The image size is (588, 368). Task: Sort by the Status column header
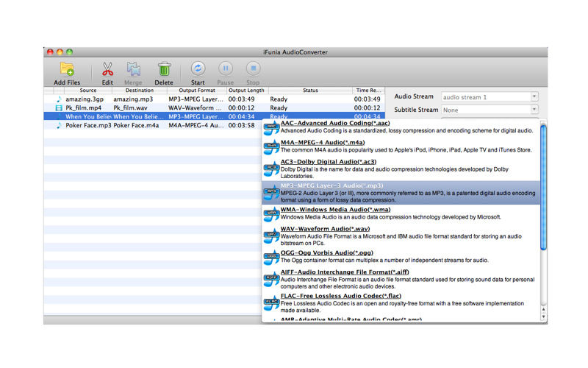(310, 91)
